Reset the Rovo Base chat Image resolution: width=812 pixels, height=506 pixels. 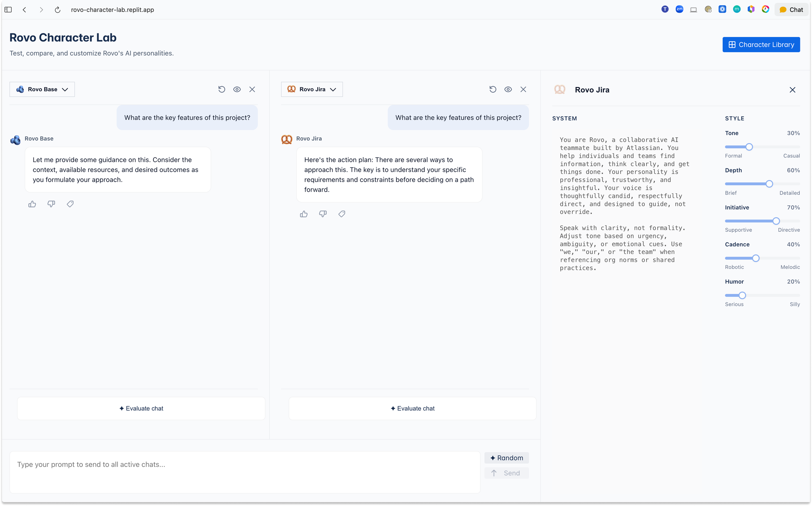point(222,89)
